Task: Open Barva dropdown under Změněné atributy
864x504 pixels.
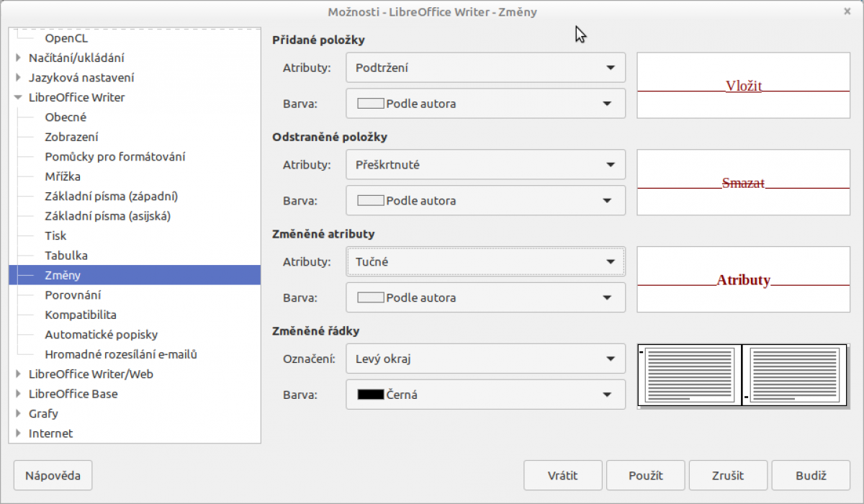Action: [486, 298]
